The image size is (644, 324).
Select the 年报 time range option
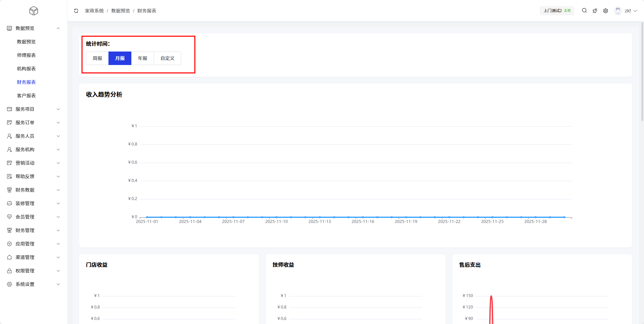click(142, 58)
